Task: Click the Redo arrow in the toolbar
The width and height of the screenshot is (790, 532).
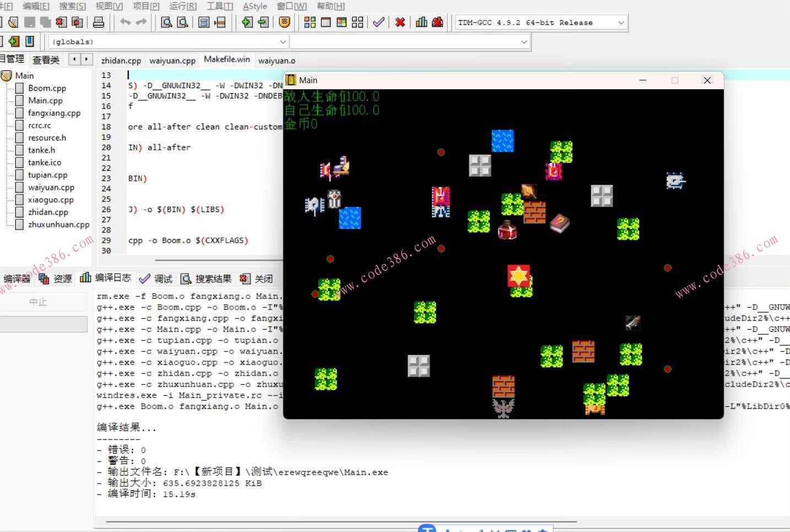Action: tap(142, 22)
